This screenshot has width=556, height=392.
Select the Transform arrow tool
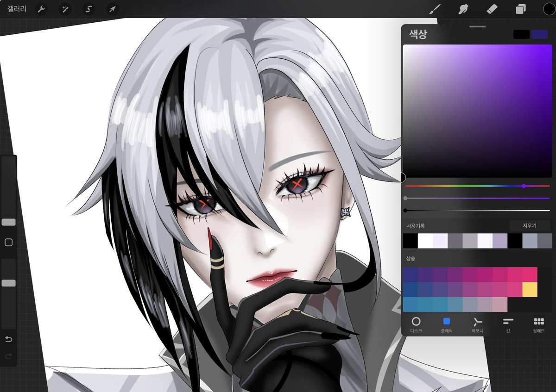pyautogui.click(x=112, y=9)
